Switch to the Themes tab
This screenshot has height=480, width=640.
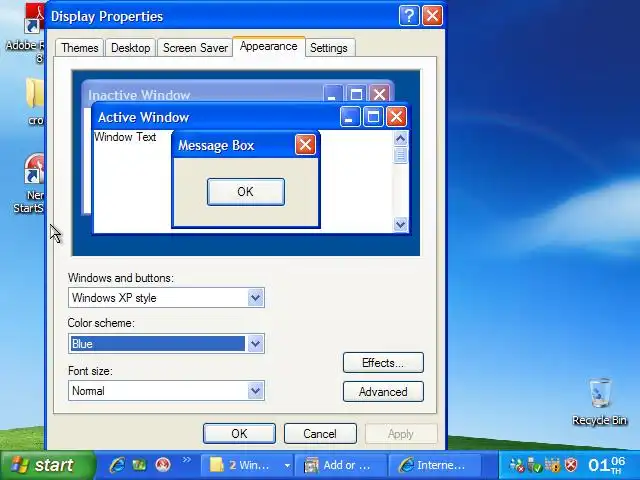80,48
